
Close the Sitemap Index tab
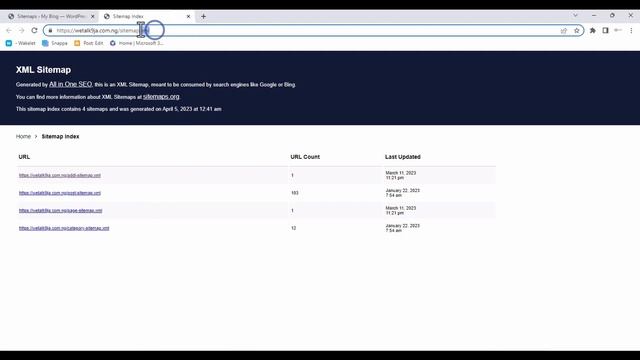coord(188,16)
